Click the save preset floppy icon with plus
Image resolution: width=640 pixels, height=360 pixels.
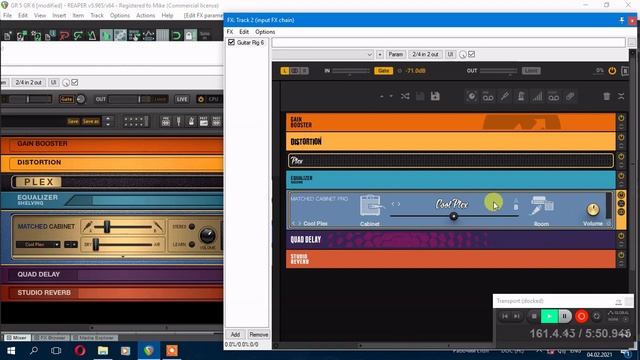pos(435,96)
